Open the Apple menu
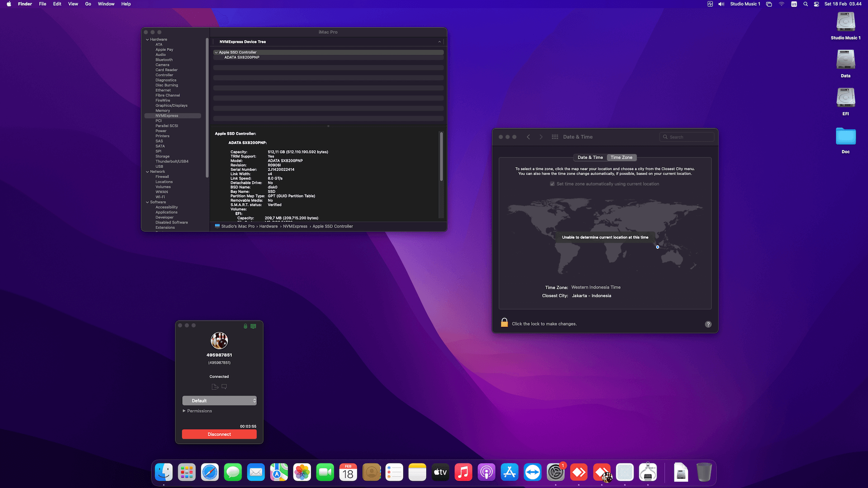868x488 pixels. point(9,4)
